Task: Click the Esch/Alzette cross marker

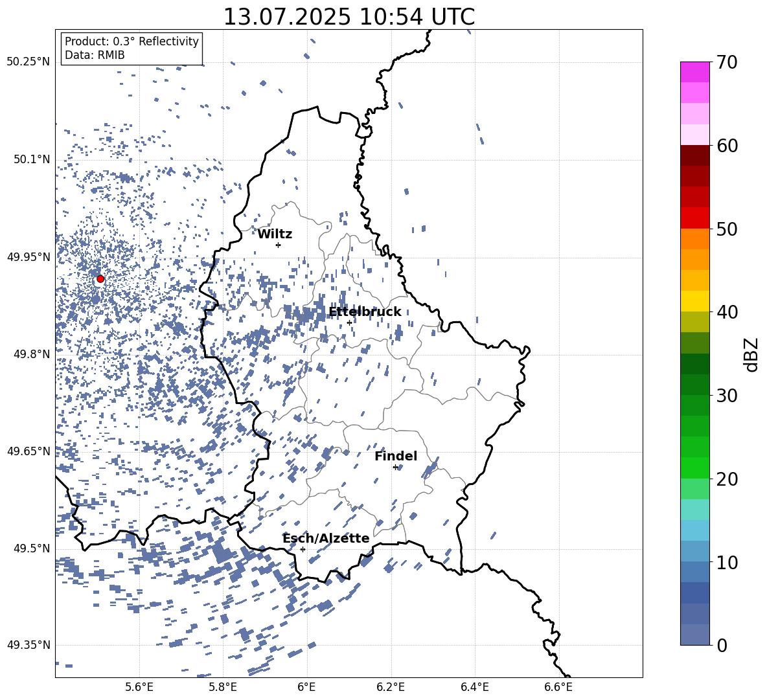Action: [303, 549]
